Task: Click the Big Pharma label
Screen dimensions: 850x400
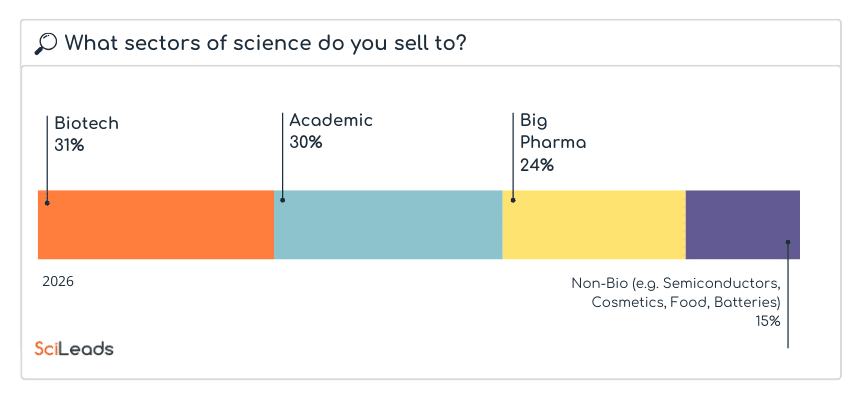Action: pyautogui.click(x=552, y=131)
